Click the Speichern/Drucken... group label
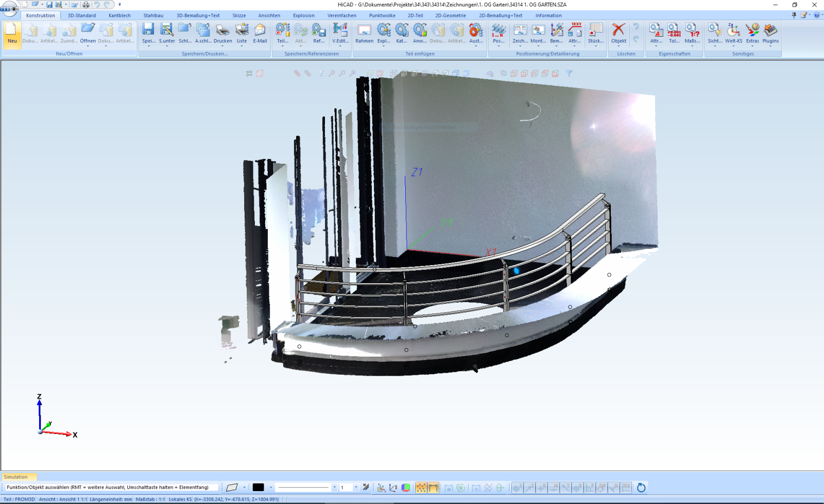824x504 pixels. 204,54
